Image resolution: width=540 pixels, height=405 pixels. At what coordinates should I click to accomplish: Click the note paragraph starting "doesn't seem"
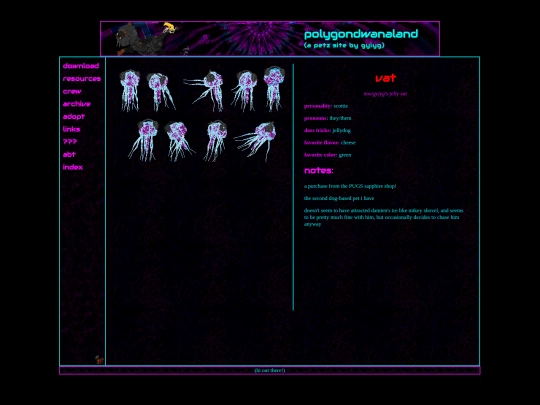383,217
